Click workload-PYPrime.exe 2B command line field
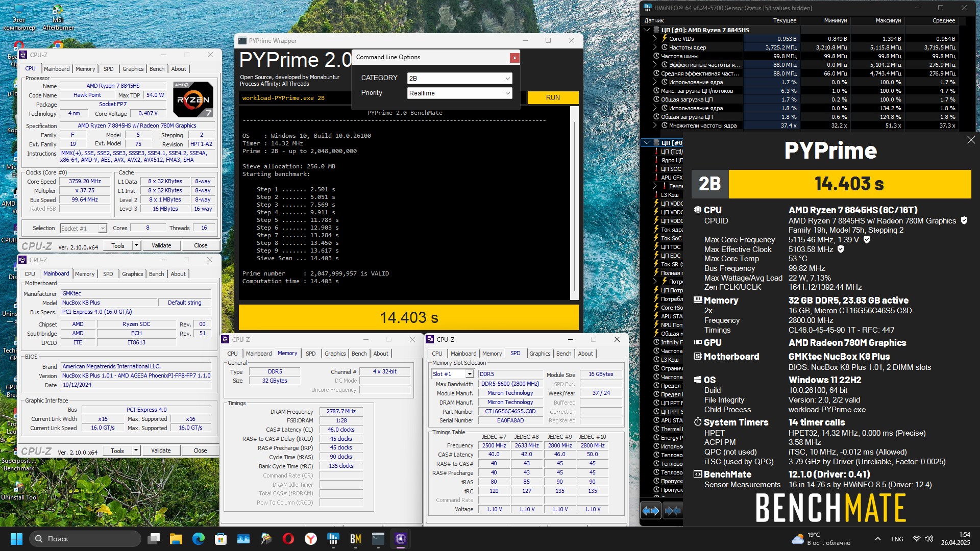The image size is (980, 551). point(382,98)
